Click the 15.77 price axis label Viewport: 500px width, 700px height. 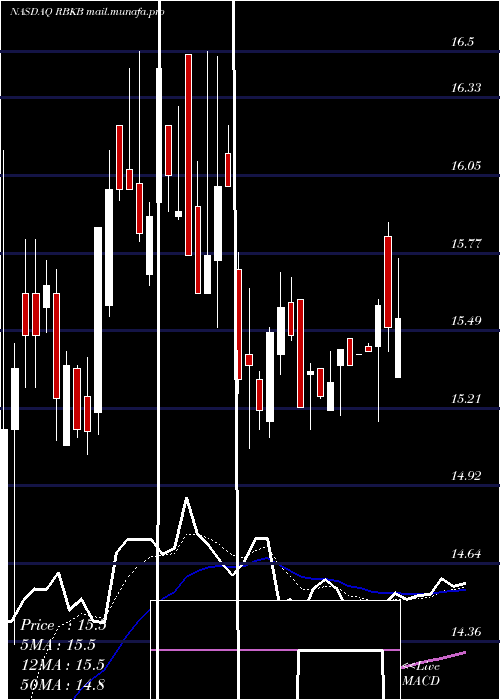466,244
